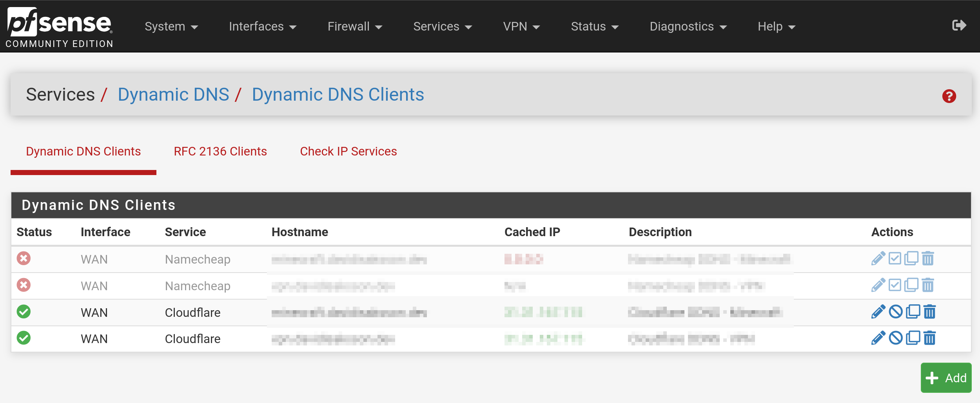Click the Cached IP column header
This screenshot has height=403, width=980.
[532, 232]
